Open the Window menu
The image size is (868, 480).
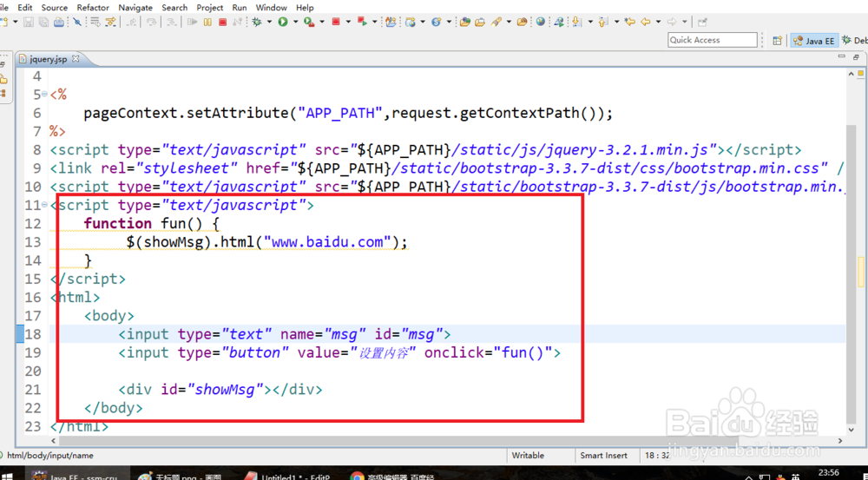pos(271,7)
